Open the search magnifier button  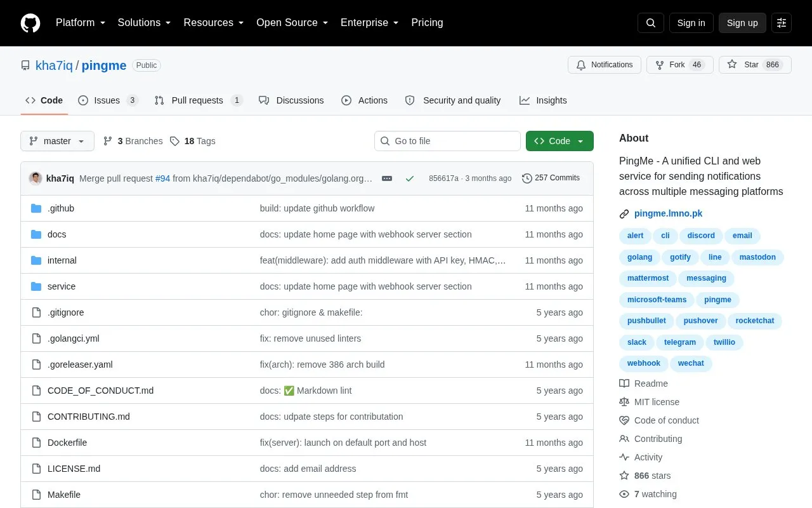[651, 23]
